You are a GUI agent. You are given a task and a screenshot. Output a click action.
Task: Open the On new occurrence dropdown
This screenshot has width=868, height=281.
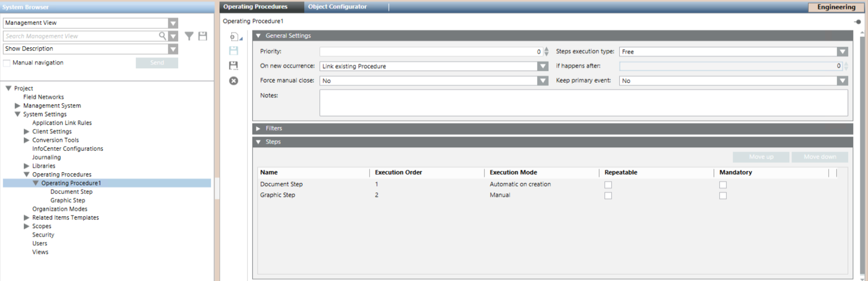click(542, 66)
